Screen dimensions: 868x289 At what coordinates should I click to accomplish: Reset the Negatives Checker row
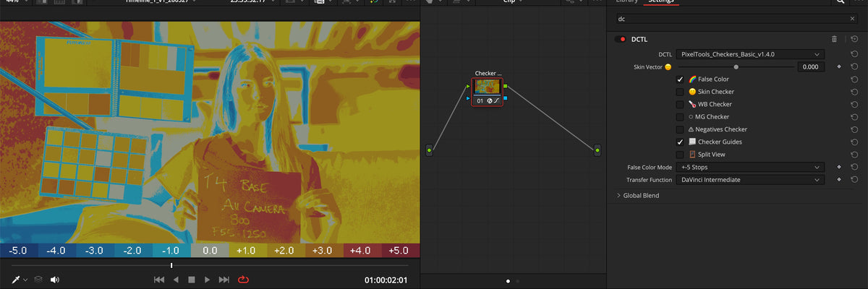pyautogui.click(x=854, y=129)
